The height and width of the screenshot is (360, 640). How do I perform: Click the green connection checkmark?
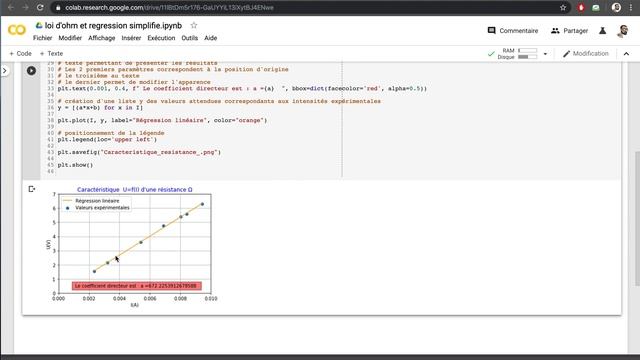tap(491, 53)
